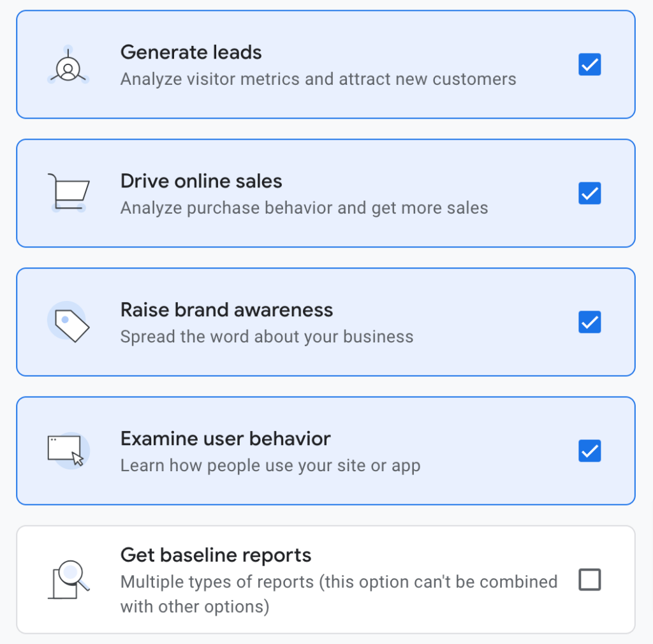This screenshot has width=653, height=644.
Task: Click the Examine user behavior card
Action: pyautogui.click(x=326, y=451)
